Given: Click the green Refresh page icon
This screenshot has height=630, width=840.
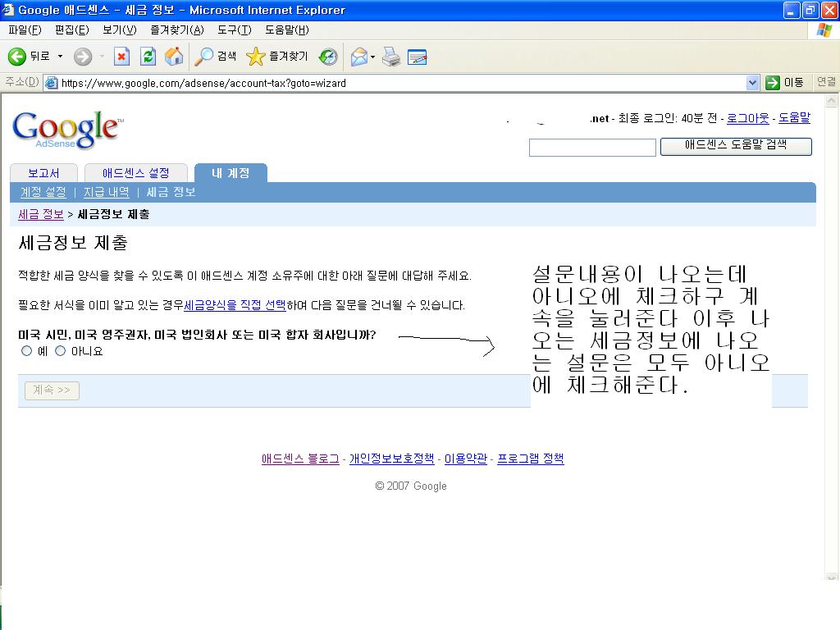Looking at the screenshot, I should click(148, 57).
